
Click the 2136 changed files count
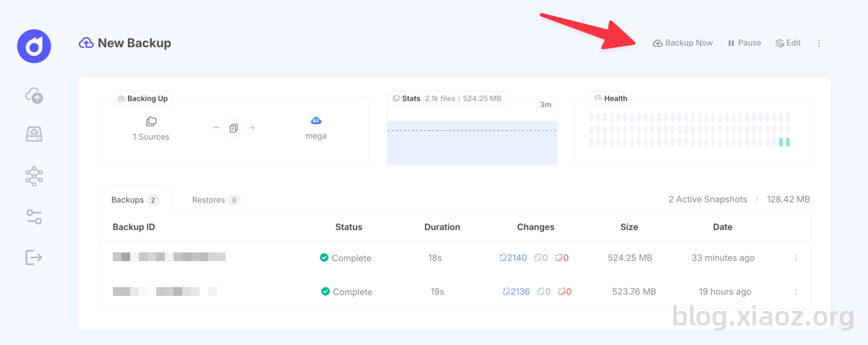point(516,292)
